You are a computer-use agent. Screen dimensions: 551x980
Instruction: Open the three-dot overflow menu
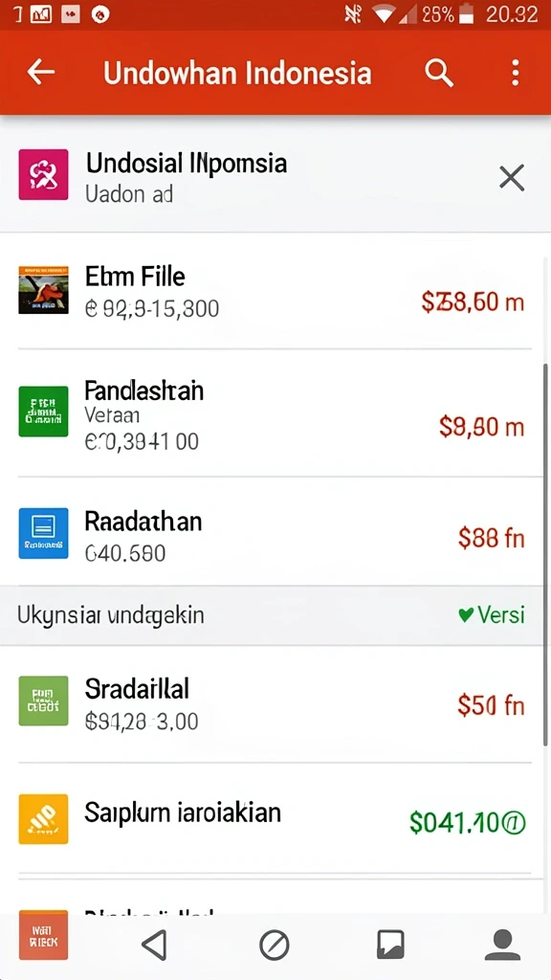tap(515, 73)
